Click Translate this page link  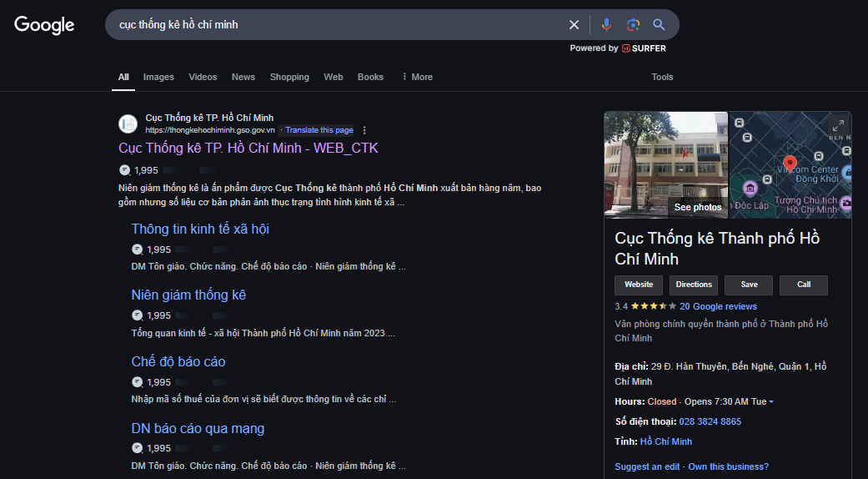pos(319,130)
